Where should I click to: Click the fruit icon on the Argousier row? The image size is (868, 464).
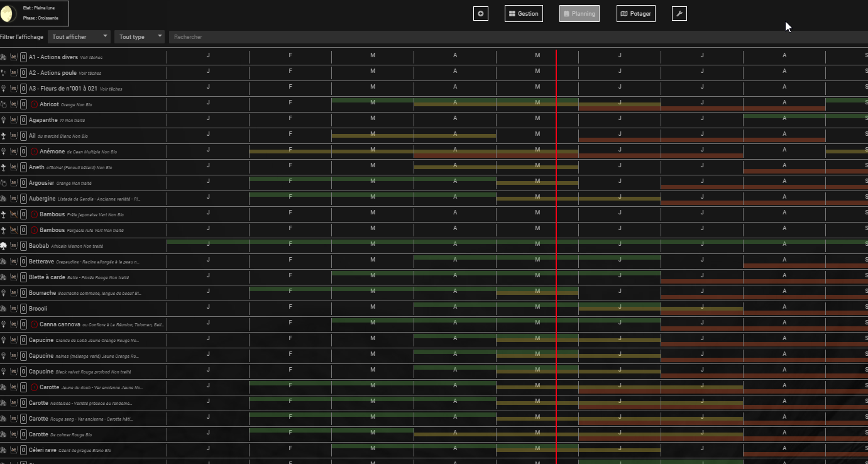tap(4, 183)
